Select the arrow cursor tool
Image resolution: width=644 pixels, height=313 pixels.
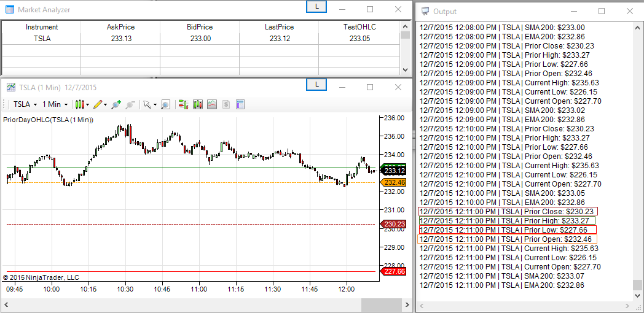[147, 104]
